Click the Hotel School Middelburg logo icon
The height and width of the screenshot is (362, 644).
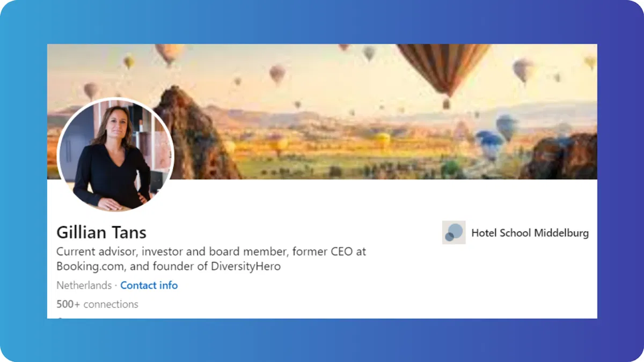(454, 233)
